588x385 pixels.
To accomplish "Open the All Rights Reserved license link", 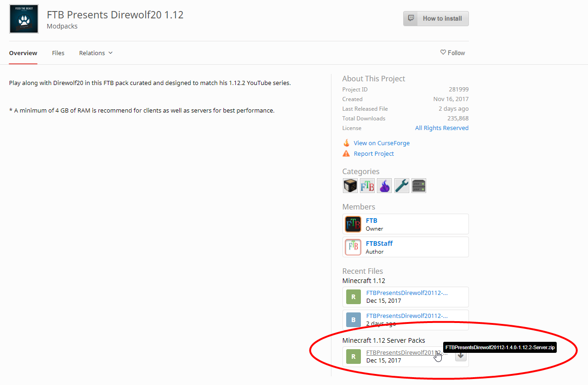I will pyautogui.click(x=441, y=128).
